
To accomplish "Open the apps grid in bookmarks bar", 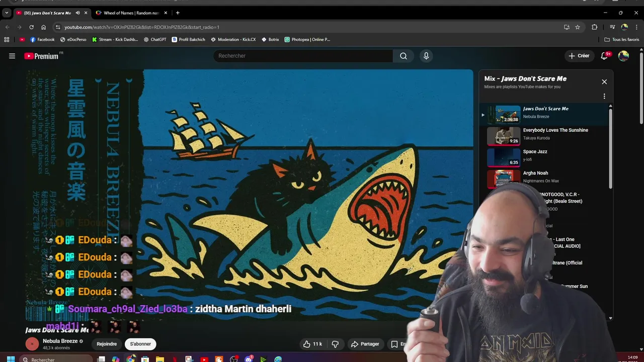I will click(7, 39).
